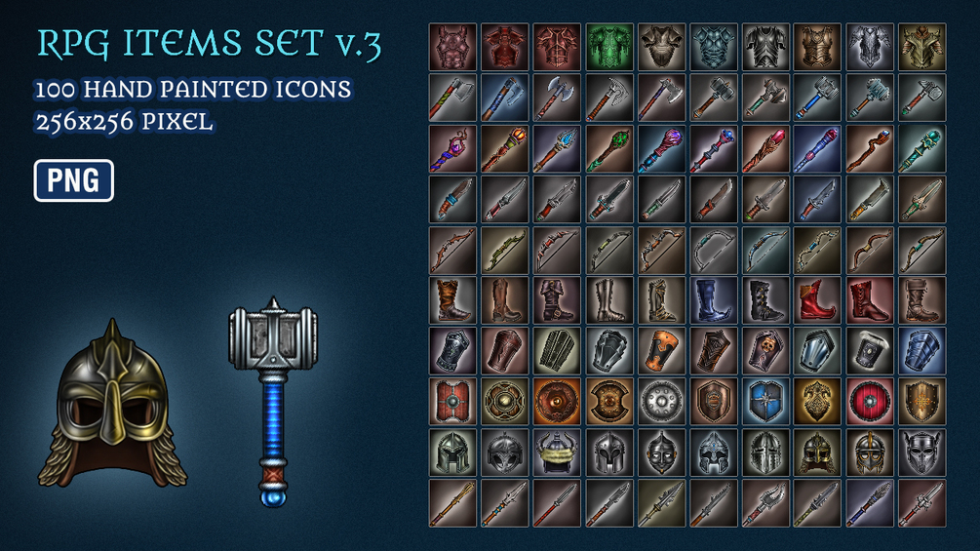
Task: Pick the green-gem magic staff icon
Action: [609, 148]
